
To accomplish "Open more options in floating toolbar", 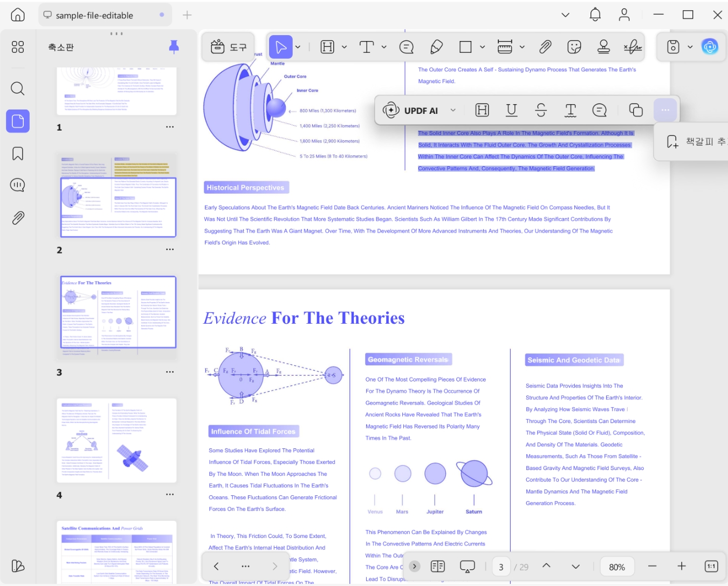I will 665,110.
